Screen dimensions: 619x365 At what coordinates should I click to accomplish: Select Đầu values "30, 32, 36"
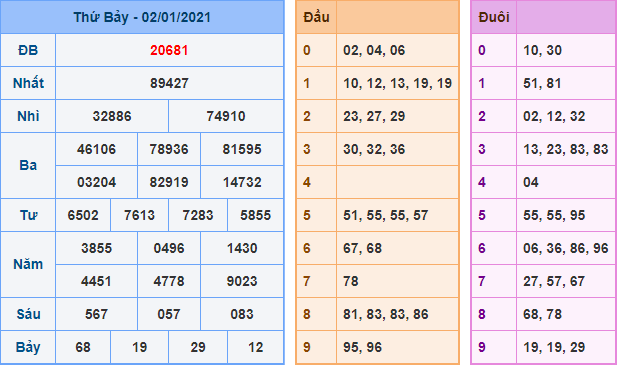tap(374, 150)
